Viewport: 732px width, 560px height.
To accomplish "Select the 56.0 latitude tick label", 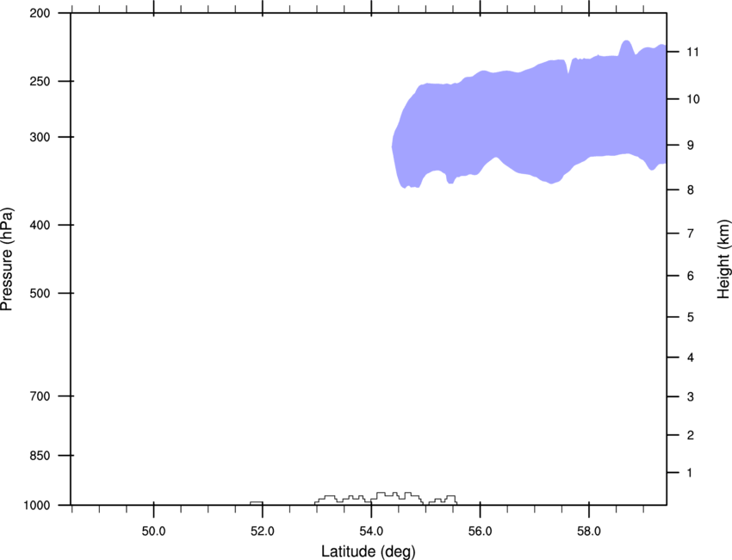I will pyautogui.click(x=480, y=532).
